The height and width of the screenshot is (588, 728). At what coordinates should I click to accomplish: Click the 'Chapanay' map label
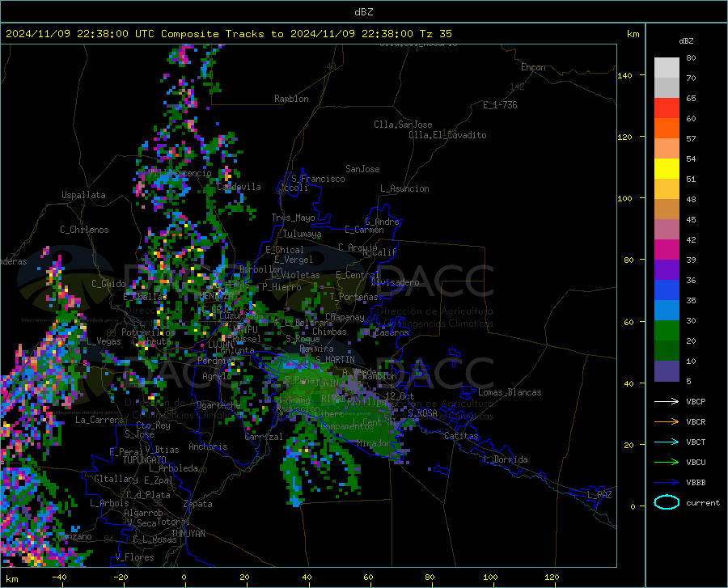point(345,317)
